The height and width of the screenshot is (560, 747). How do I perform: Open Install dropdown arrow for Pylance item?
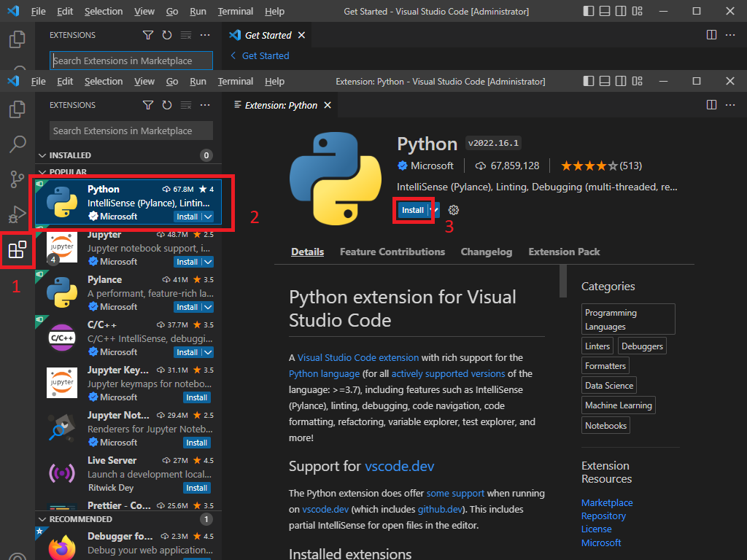click(x=208, y=307)
